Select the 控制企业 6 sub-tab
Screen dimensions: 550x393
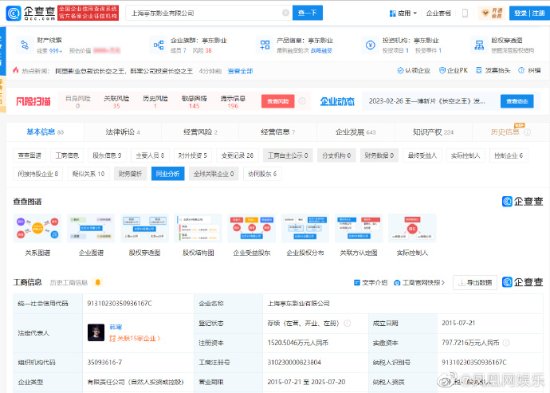509,155
